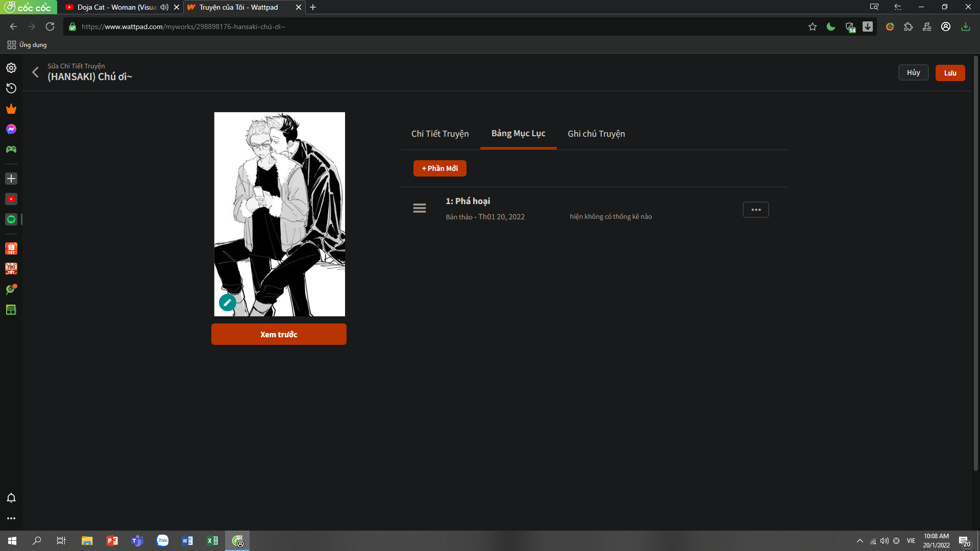This screenshot has width=980, height=551.
Task: Click the orange circular extension icon
Action: [890, 27]
